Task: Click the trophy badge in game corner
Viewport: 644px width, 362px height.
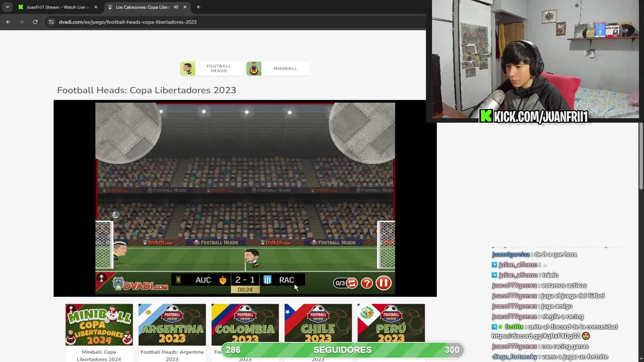Action: point(101,279)
